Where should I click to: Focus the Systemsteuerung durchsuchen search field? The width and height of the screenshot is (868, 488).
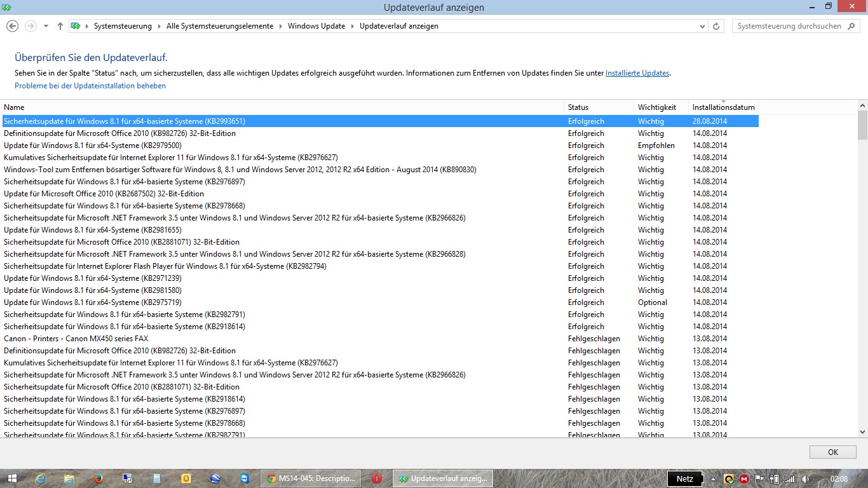789,26
